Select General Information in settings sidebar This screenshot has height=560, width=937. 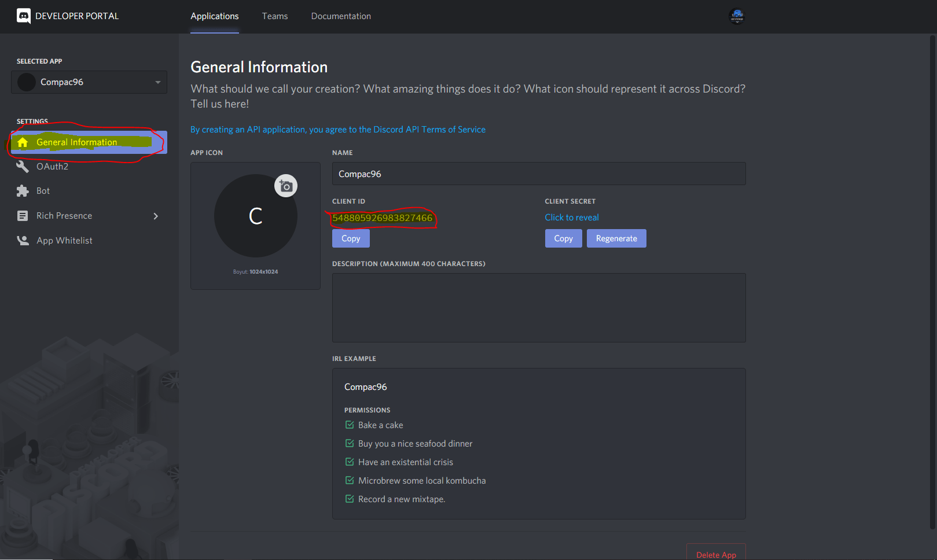[x=89, y=142]
